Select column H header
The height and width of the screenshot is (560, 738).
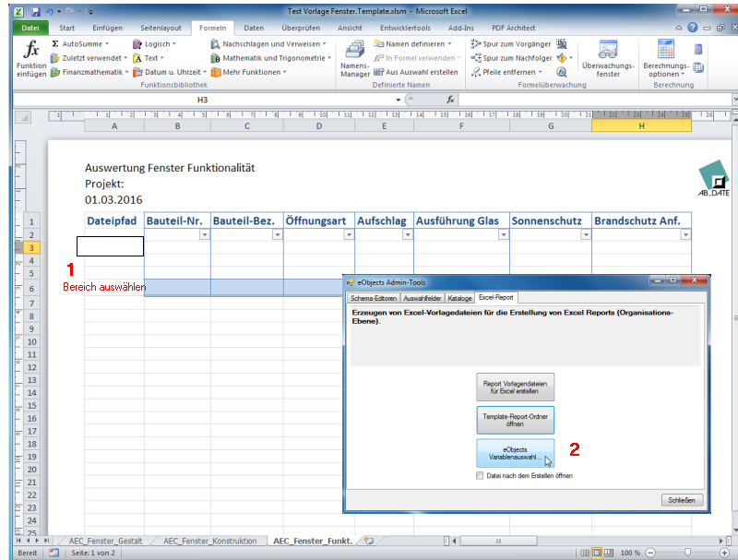tap(641, 126)
